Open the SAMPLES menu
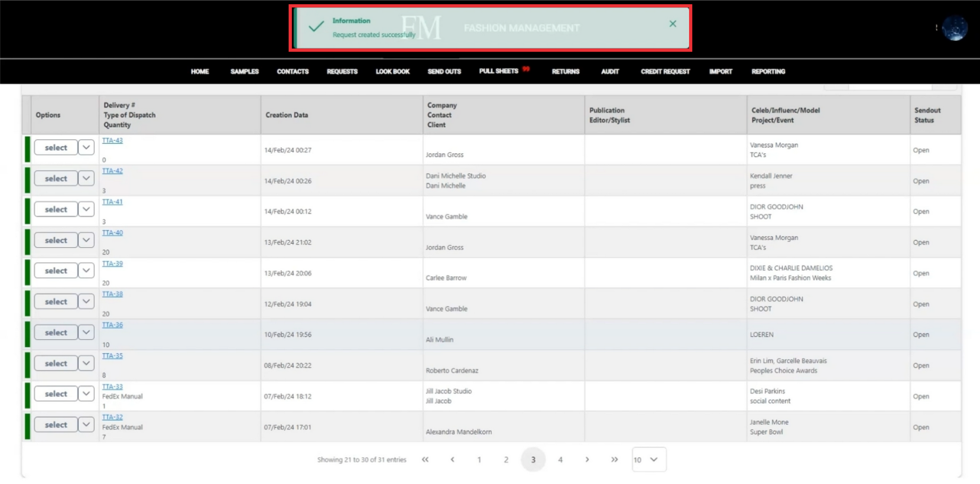This screenshot has width=980, height=484. pyautogui.click(x=244, y=71)
